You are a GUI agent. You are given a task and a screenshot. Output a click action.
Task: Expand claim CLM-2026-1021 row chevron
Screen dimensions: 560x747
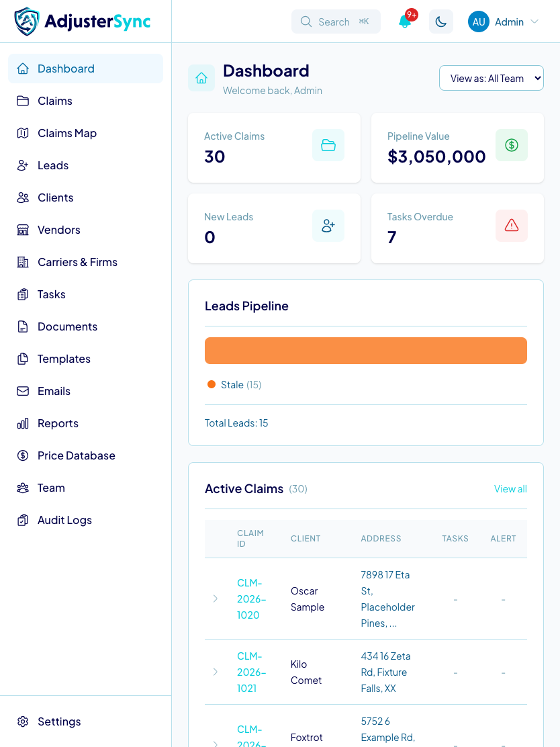point(216,672)
